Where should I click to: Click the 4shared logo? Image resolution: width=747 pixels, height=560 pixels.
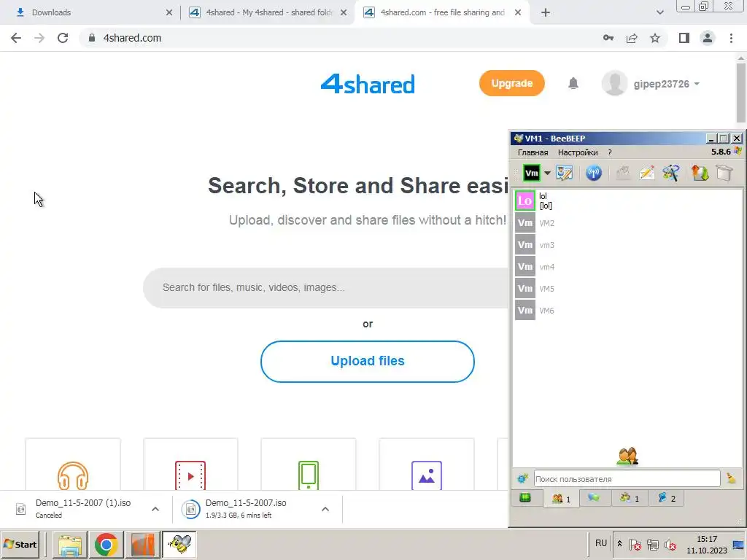pyautogui.click(x=368, y=84)
